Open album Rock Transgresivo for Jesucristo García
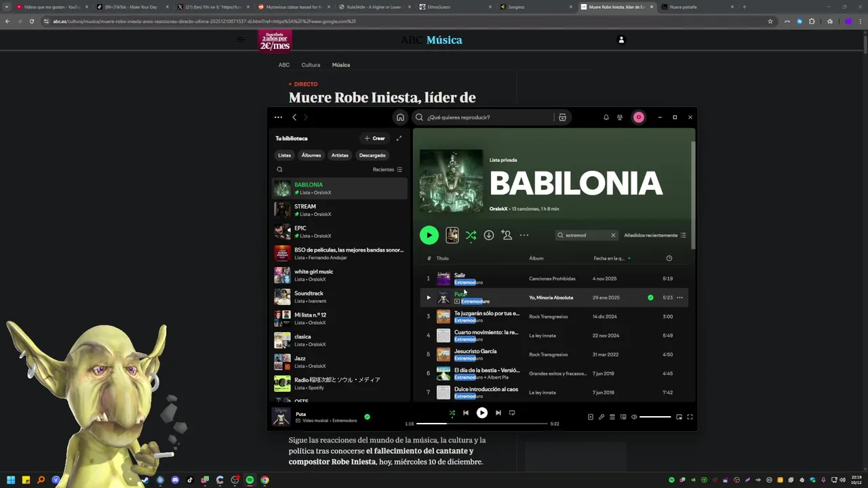 coord(548,354)
